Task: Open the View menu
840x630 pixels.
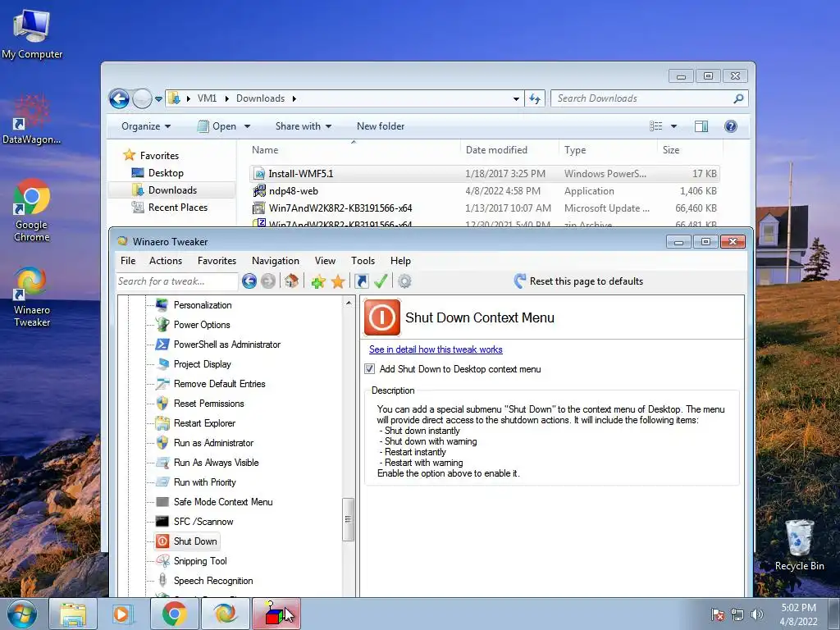Action: click(325, 261)
